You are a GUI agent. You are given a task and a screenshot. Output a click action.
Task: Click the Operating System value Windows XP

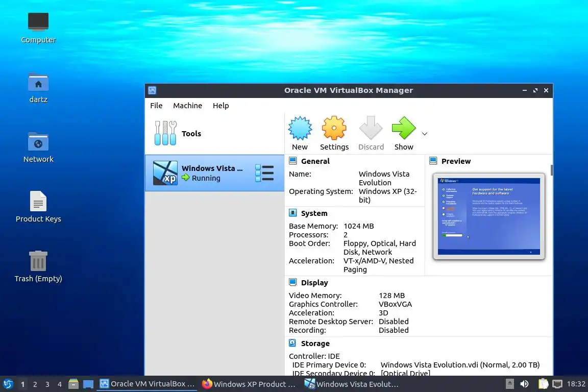(x=388, y=195)
